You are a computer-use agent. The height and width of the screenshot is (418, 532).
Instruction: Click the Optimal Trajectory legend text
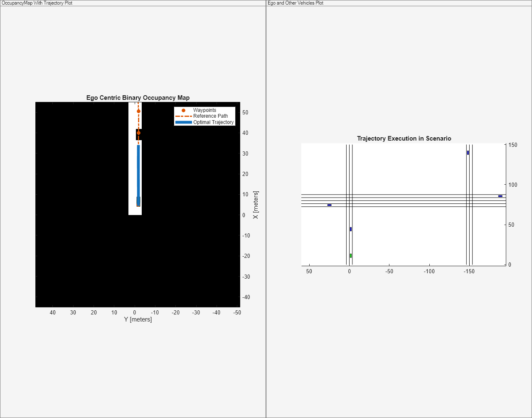[x=214, y=122]
